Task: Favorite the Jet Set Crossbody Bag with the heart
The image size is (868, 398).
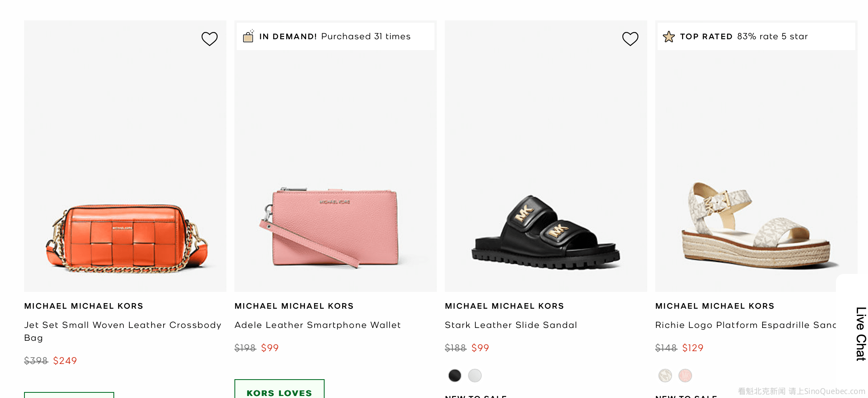Action: click(x=209, y=39)
